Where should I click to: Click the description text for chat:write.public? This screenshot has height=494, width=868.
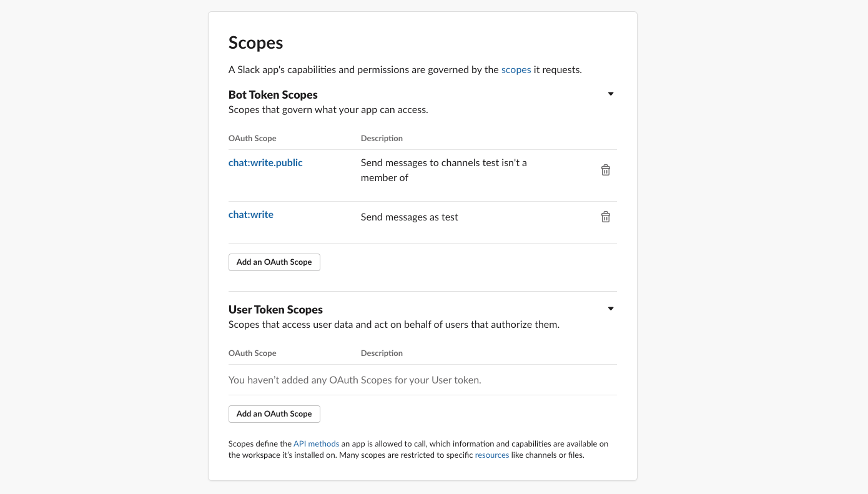point(443,170)
